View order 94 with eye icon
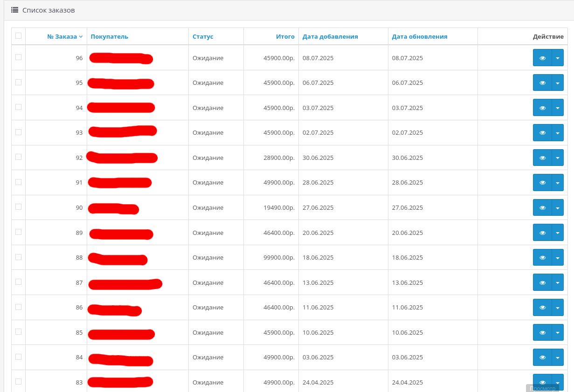The width and height of the screenshot is (574, 392). pyautogui.click(x=542, y=108)
